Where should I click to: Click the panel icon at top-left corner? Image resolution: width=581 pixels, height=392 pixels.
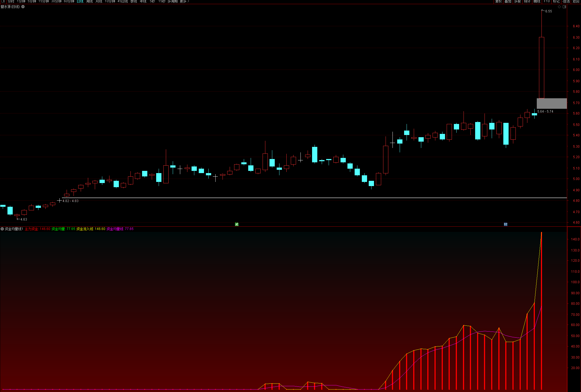(3, 1)
